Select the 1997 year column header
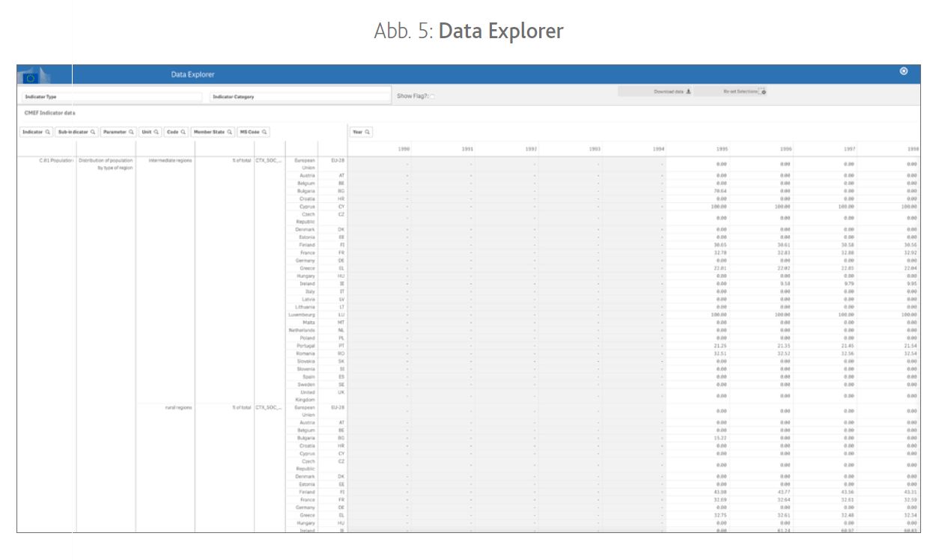This screenshot has width=936, height=560. click(848, 149)
